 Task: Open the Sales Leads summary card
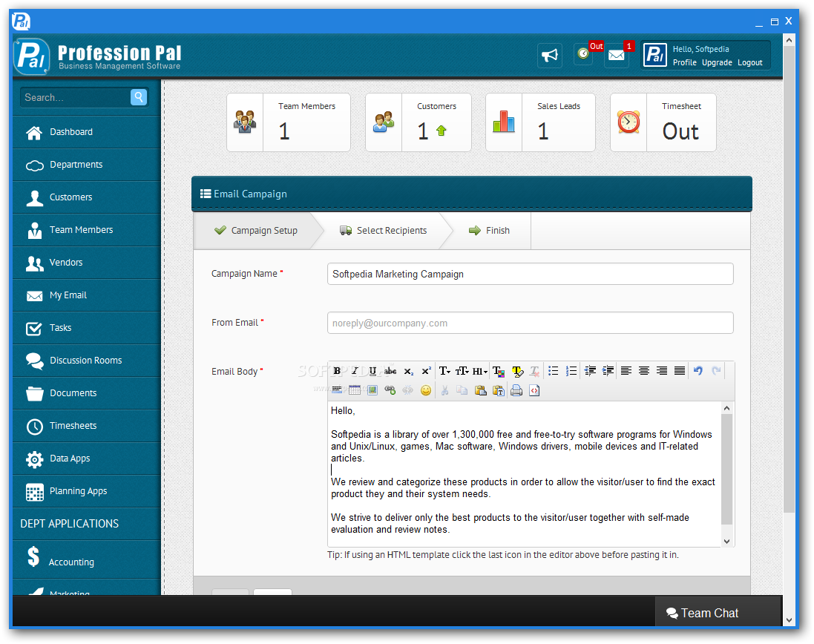pos(540,122)
